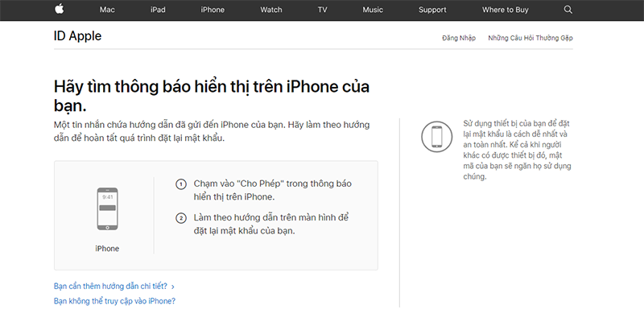Click the 'iPhone' label under the phone image

click(107, 249)
